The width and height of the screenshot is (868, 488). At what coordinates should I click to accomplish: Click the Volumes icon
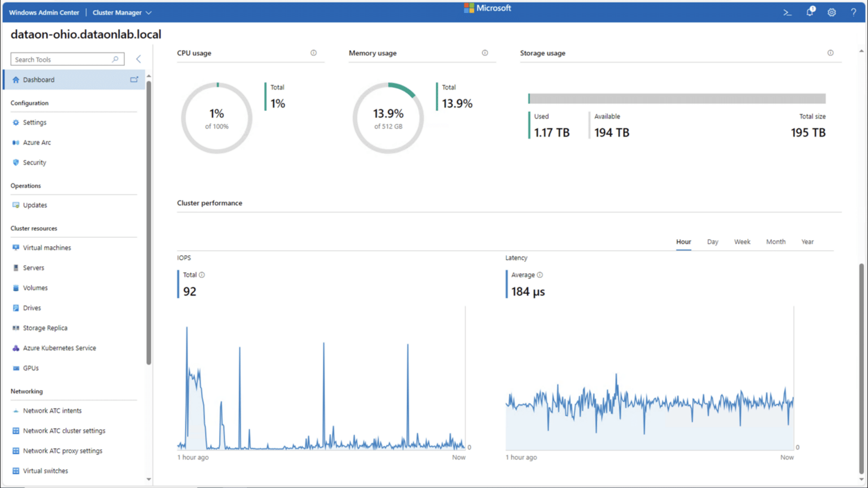tap(16, 288)
